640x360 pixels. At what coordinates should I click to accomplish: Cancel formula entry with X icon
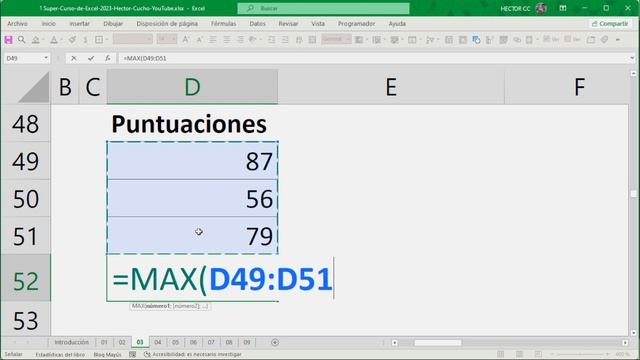(73, 58)
